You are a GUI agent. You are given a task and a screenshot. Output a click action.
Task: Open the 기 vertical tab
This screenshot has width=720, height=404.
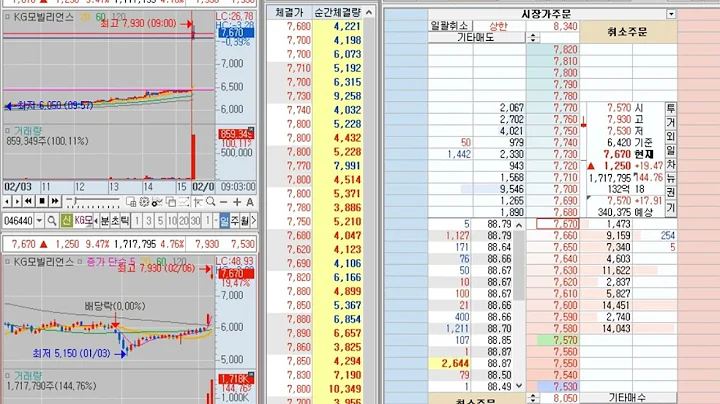(670, 208)
